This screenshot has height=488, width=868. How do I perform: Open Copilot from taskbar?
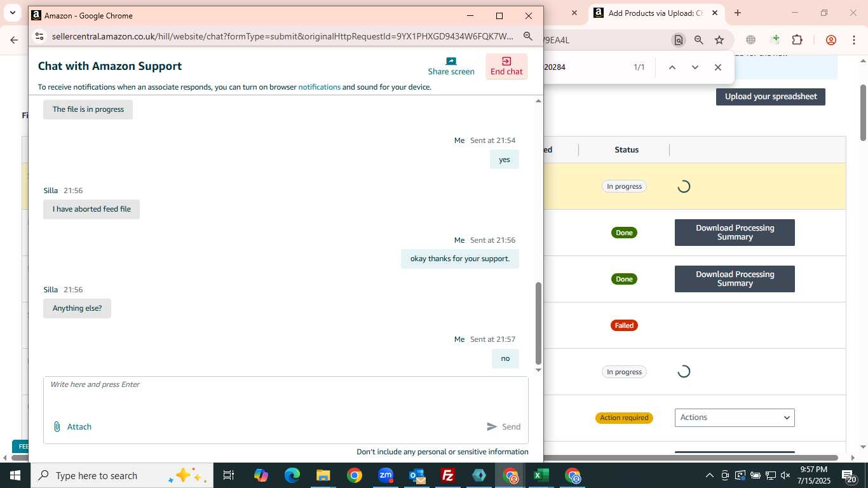tap(261, 475)
